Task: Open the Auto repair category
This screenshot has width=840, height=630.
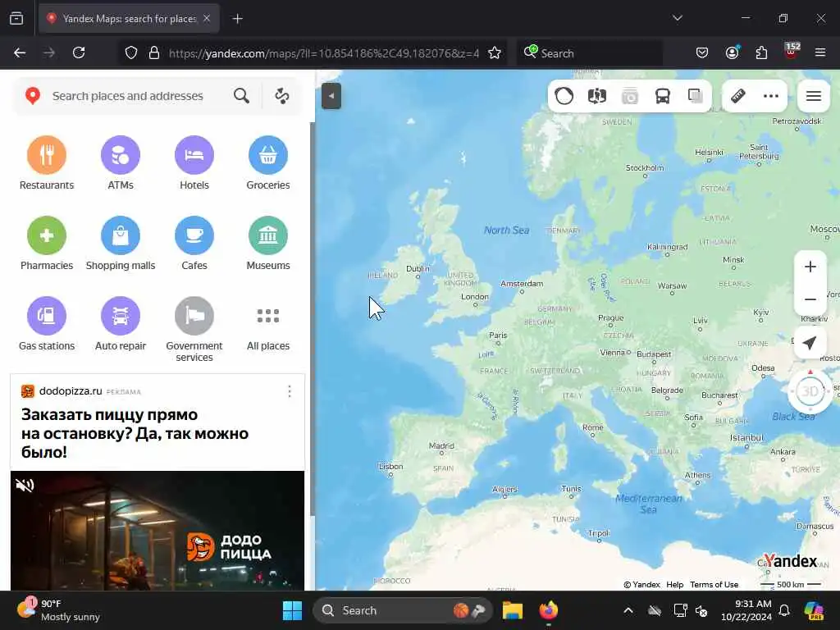Action: (121, 323)
